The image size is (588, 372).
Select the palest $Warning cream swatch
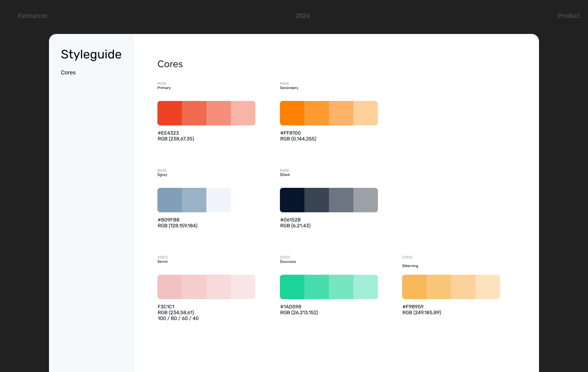[488, 287]
